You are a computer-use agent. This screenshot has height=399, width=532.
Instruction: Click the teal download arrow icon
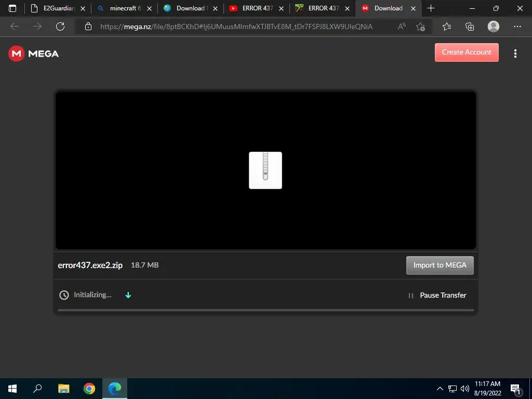128,295
